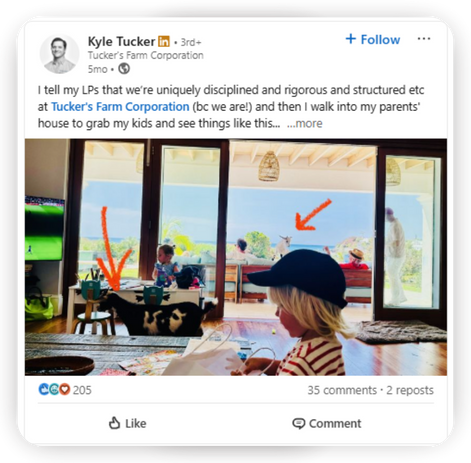Open the three-dots post options menu
This screenshot has width=471, height=463.
click(424, 39)
